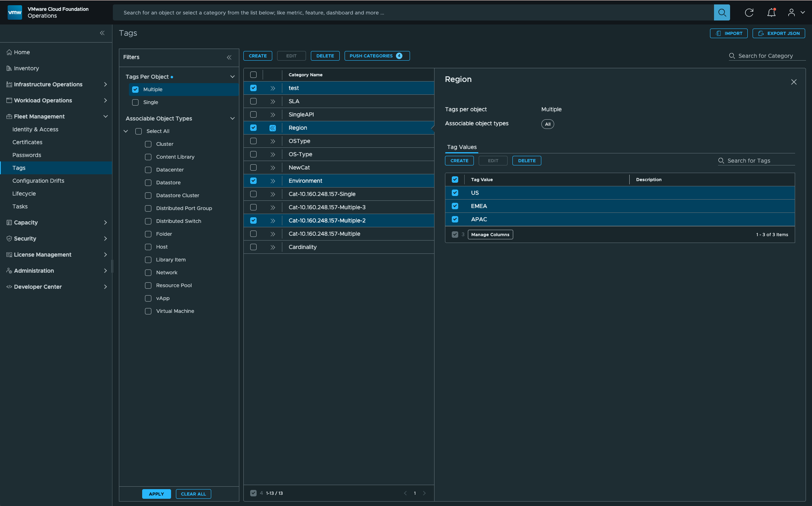Click the Export JSON button
This screenshot has width=812, height=506.
(x=779, y=33)
